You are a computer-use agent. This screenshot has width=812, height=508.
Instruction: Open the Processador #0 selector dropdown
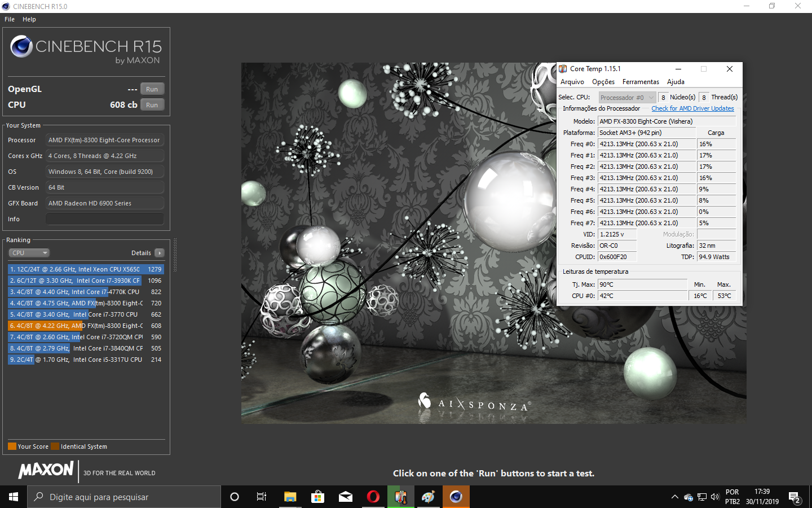pos(627,98)
